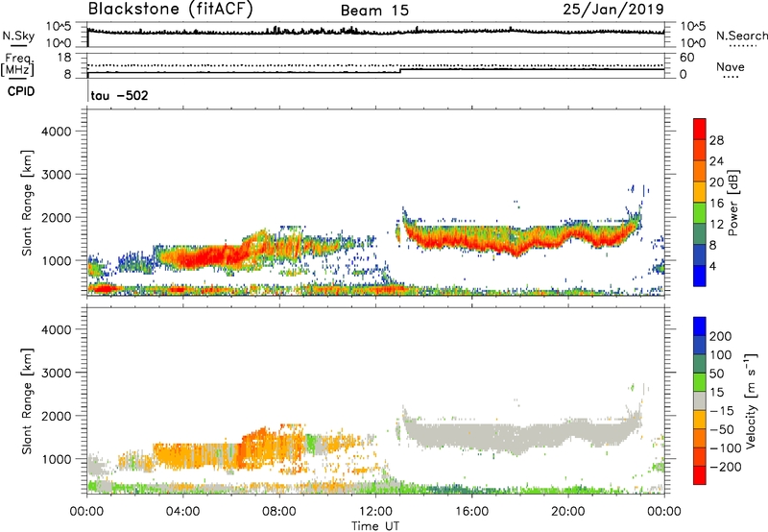This screenshot has width=768, height=532.
Task: Click the "2000" tick on the velocity panel
Action: [x=57, y=416]
